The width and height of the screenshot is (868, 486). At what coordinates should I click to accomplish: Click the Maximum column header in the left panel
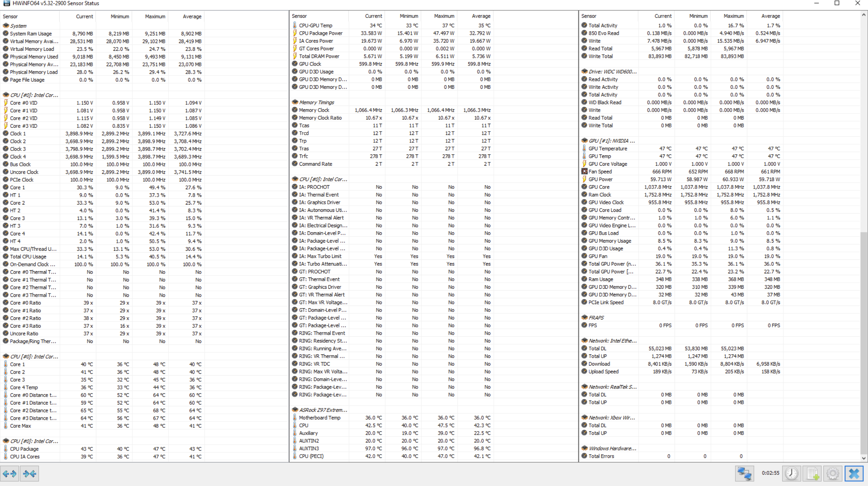[155, 17]
